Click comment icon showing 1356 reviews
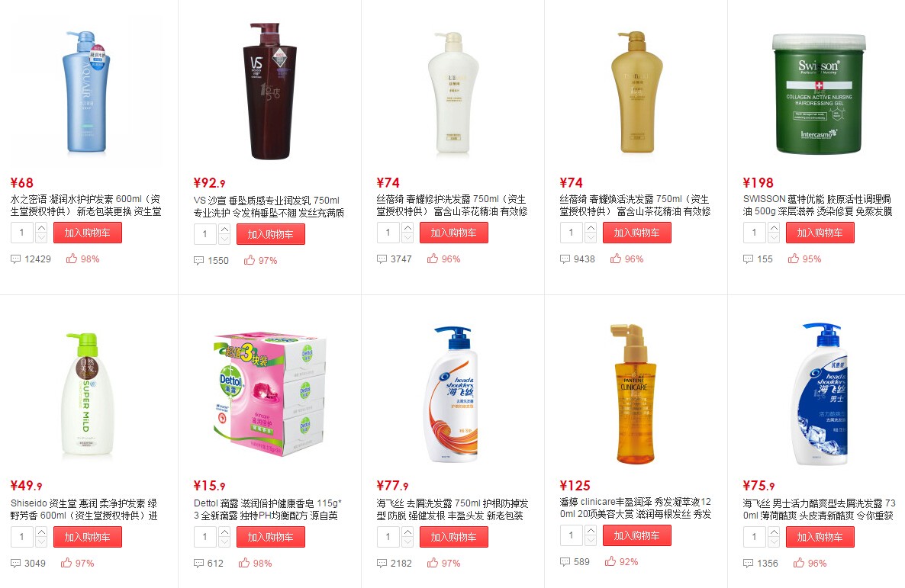The width and height of the screenshot is (905, 588). pyautogui.click(x=748, y=563)
